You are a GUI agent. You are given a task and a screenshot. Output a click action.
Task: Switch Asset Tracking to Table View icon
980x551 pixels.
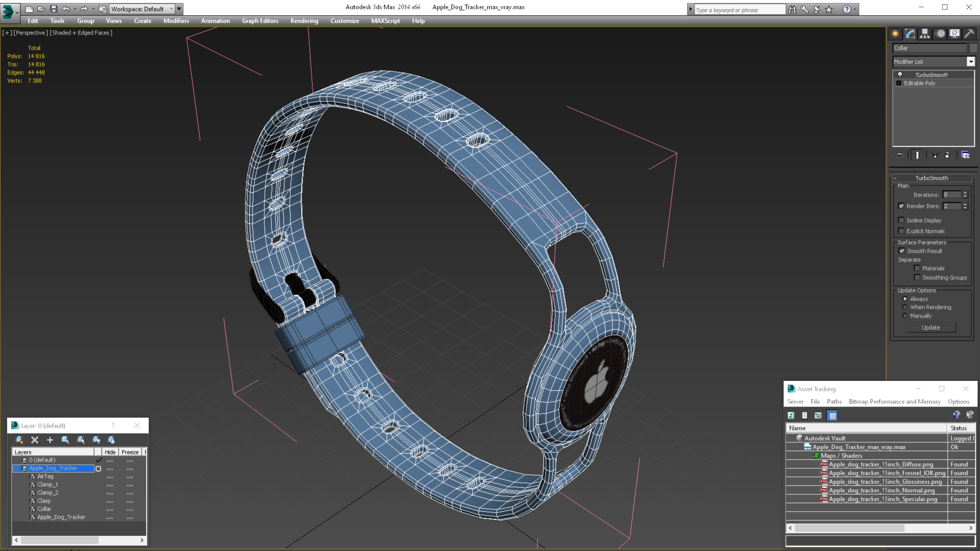tap(832, 416)
